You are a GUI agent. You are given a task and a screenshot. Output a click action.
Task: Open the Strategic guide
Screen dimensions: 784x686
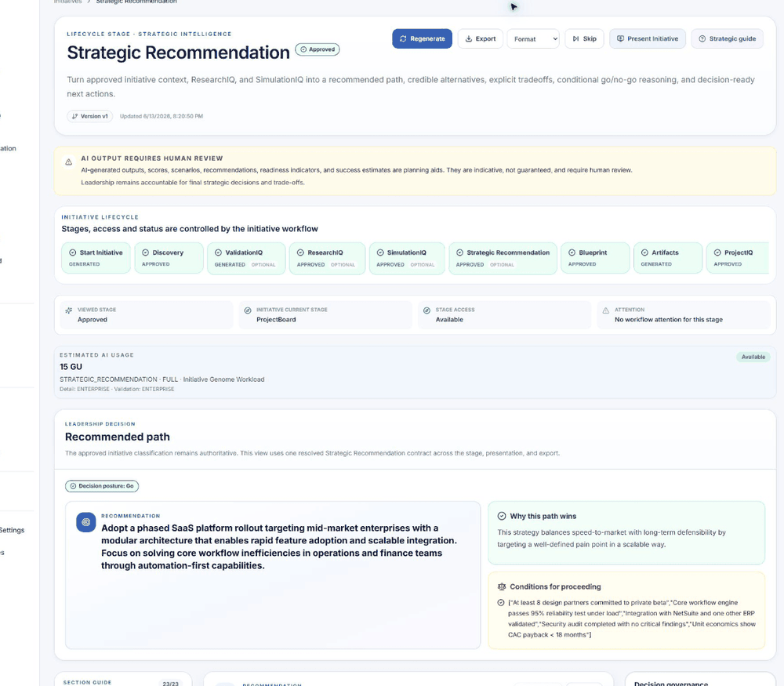(x=727, y=38)
